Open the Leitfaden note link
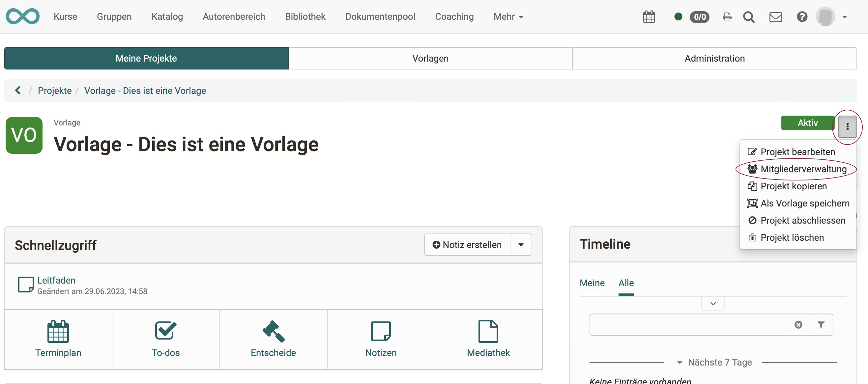 (56, 280)
